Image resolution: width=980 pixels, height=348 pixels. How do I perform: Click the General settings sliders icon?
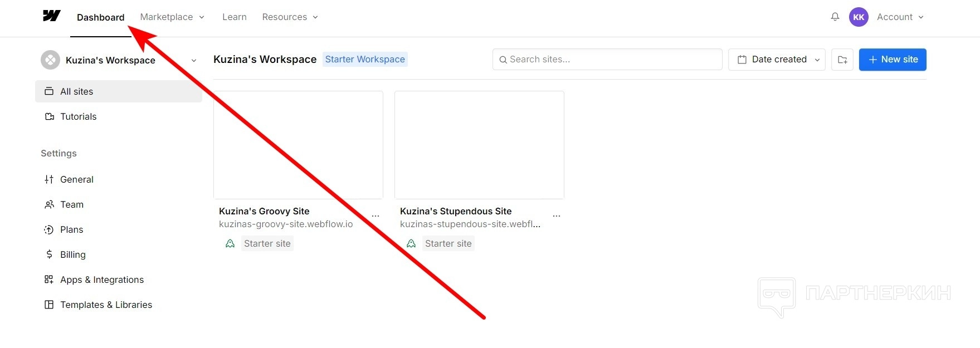[x=49, y=179]
